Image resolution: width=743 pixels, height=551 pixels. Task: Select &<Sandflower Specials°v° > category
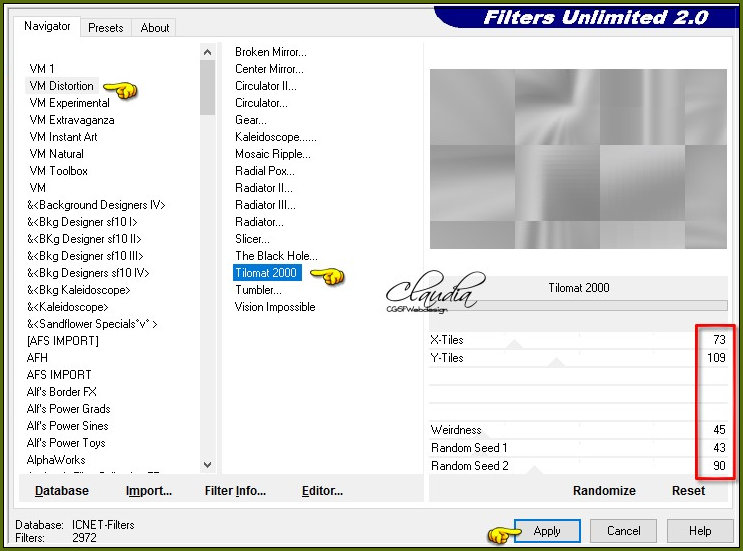(x=92, y=324)
